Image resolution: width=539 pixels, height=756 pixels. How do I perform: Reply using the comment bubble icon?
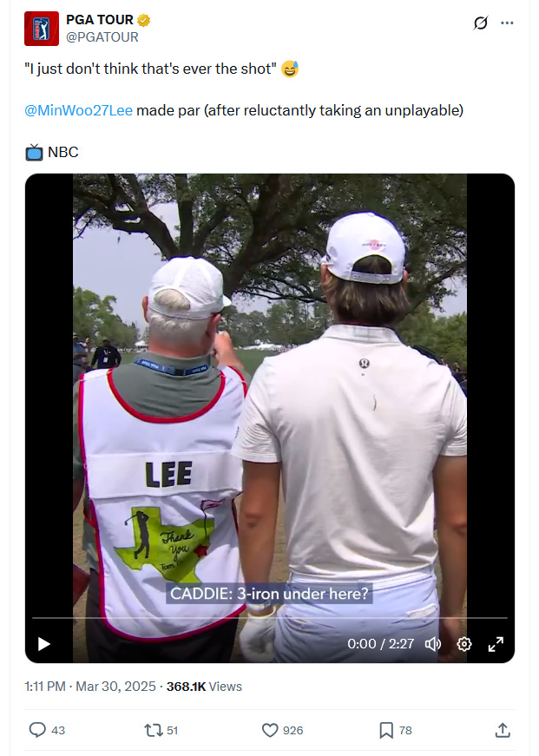pos(37,730)
